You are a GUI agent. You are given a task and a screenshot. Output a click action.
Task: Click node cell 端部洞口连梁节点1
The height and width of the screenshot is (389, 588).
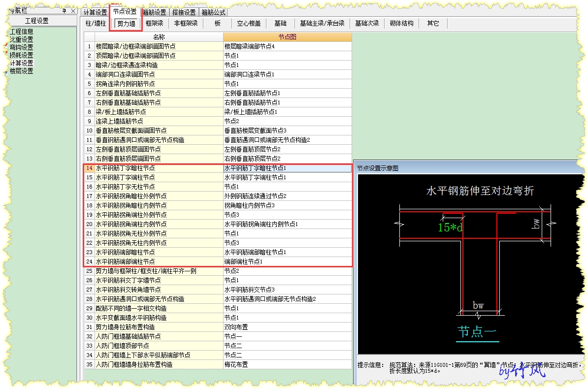pos(287,74)
